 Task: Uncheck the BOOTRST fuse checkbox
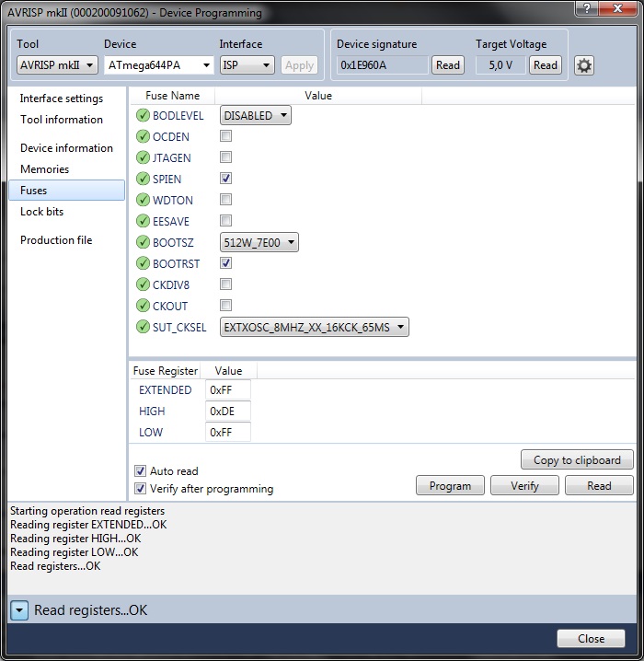tap(225, 263)
